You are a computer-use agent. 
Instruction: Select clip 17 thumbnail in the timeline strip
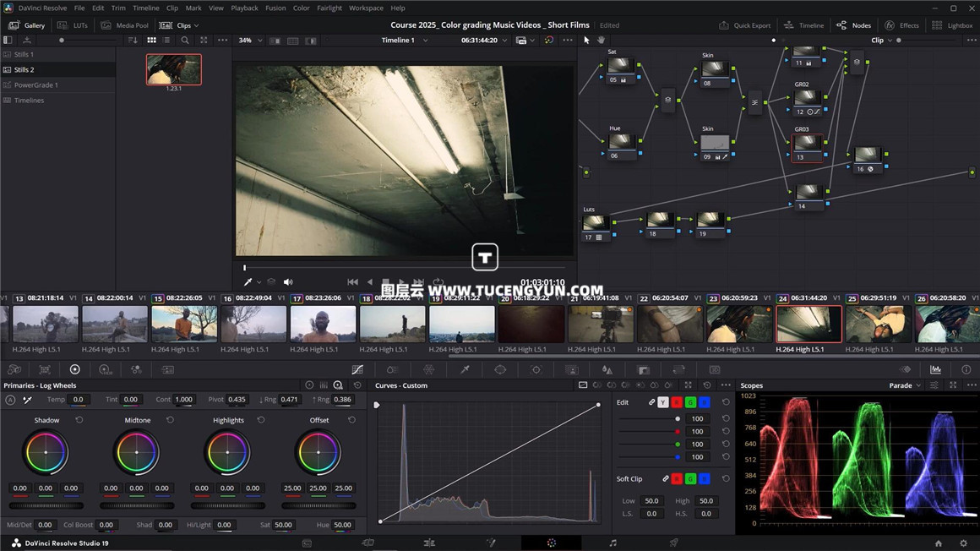(x=323, y=325)
